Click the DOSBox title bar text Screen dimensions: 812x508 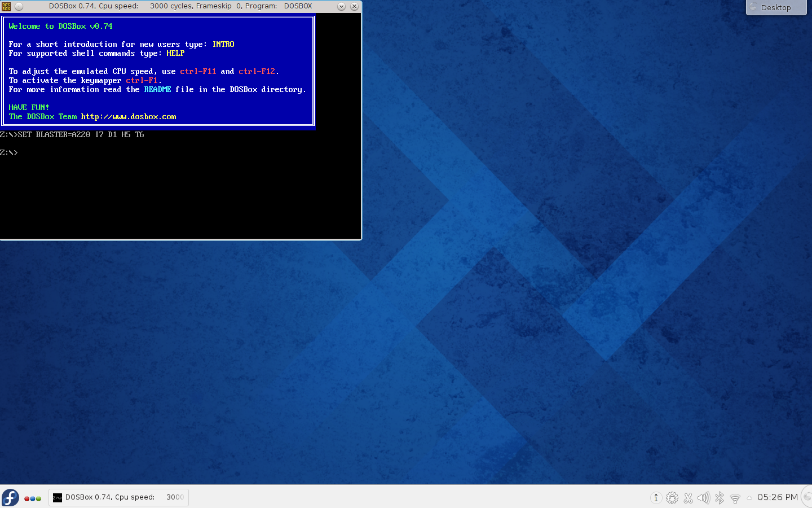click(x=180, y=6)
